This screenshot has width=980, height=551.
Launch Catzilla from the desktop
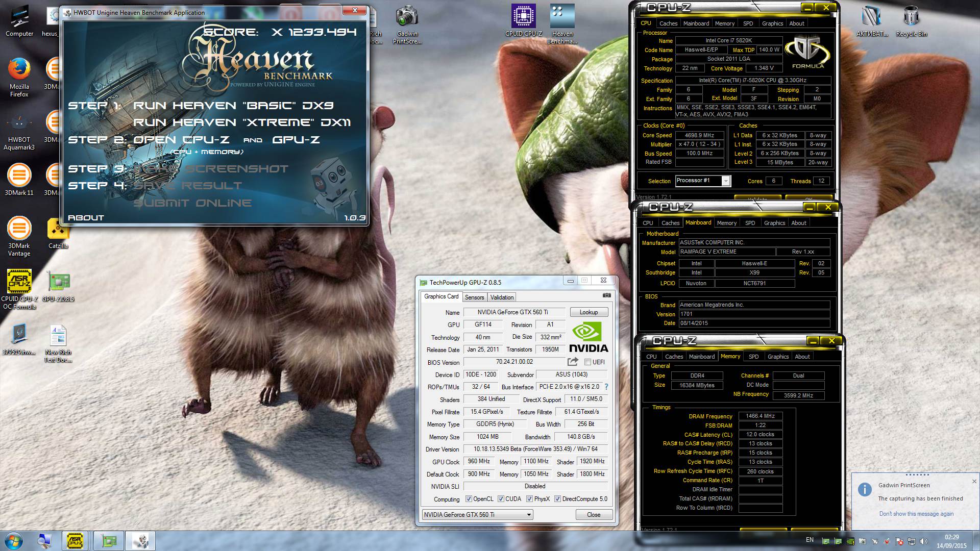coord(58,233)
